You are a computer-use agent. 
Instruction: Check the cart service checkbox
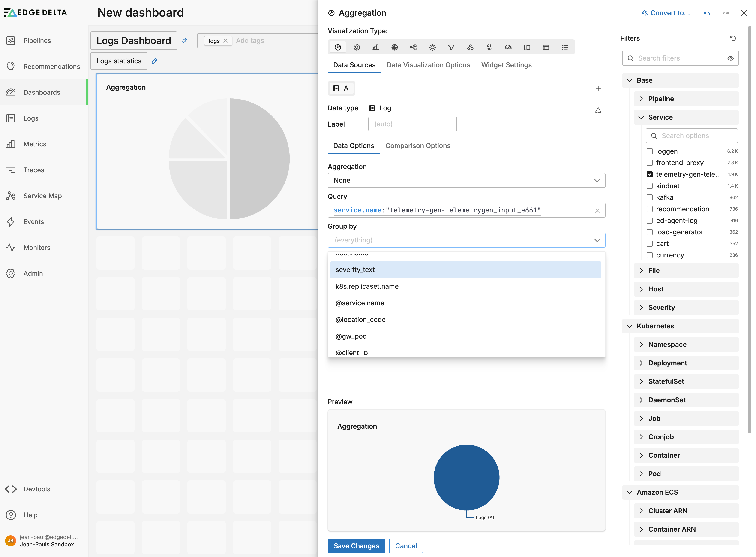point(650,244)
